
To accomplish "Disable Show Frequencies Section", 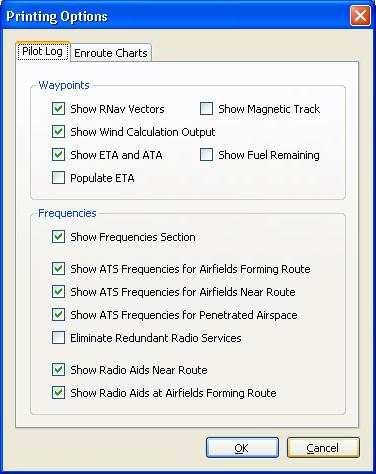I will pos(58,237).
